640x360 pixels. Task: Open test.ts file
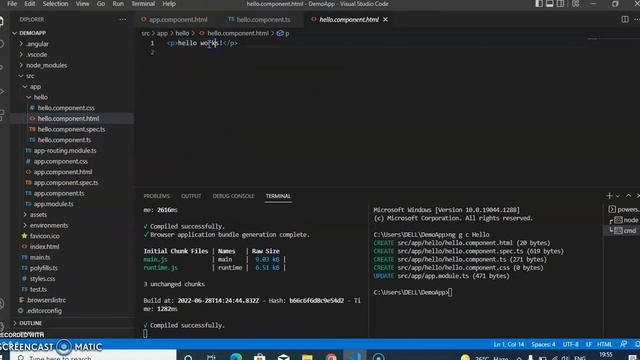(38, 289)
